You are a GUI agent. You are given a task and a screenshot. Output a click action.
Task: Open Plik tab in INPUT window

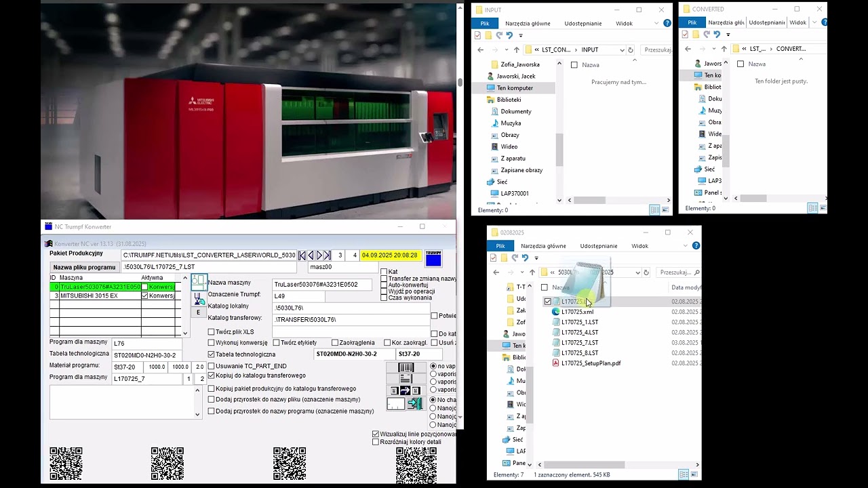coord(485,23)
